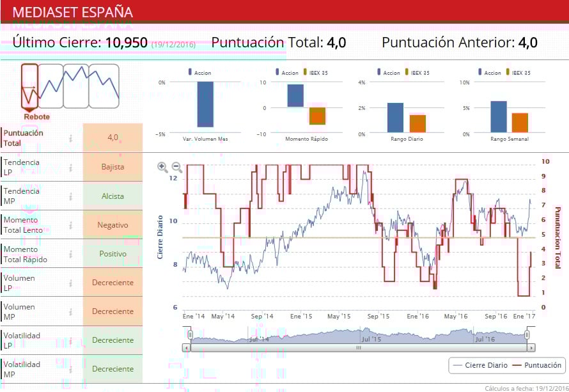The width and height of the screenshot is (569, 392).
Task: Click the Bajista value for Tendencia LP
Action: click(x=113, y=167)
